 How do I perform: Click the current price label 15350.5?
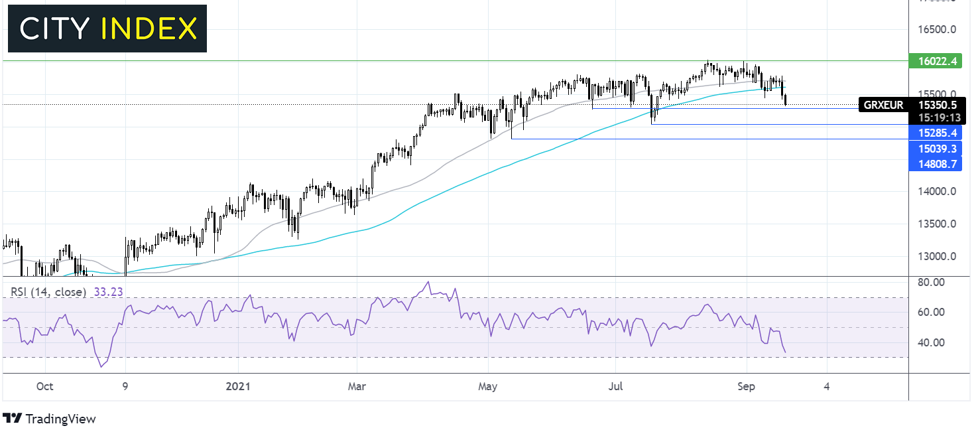pyautogui.click(x=937, y=105)
